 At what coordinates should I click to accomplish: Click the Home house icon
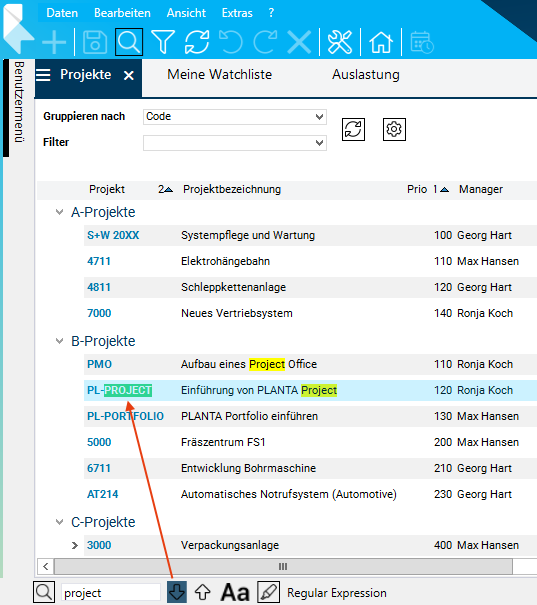coord(381,42)
